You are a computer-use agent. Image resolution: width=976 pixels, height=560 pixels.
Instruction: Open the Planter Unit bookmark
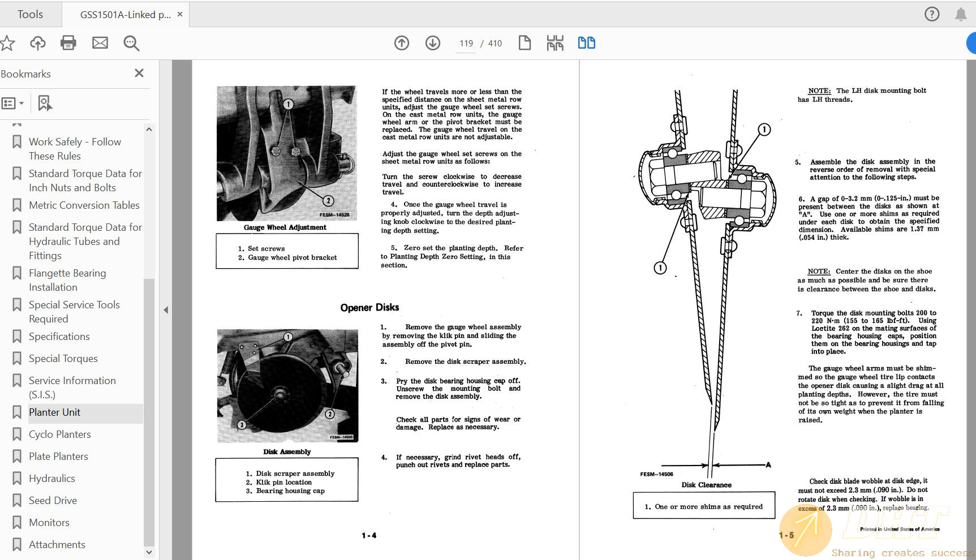click(x=55, y=412)
